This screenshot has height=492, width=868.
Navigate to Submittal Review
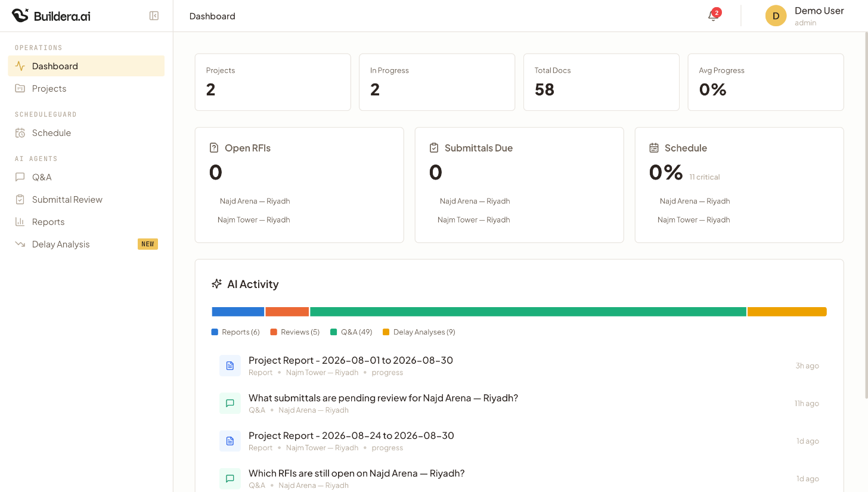[86, 200]
